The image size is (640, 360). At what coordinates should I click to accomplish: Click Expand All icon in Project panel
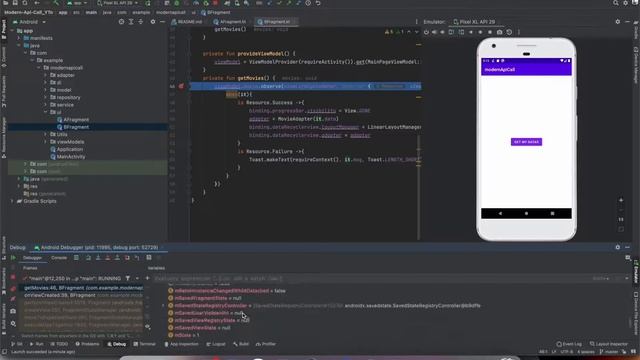131,22
